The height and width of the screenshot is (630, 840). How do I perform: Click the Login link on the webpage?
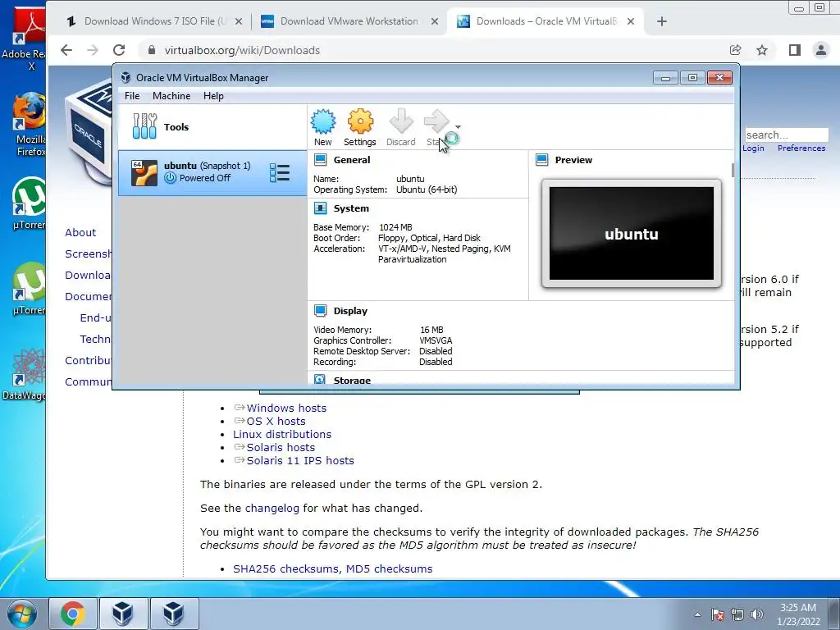click(753, 148)
